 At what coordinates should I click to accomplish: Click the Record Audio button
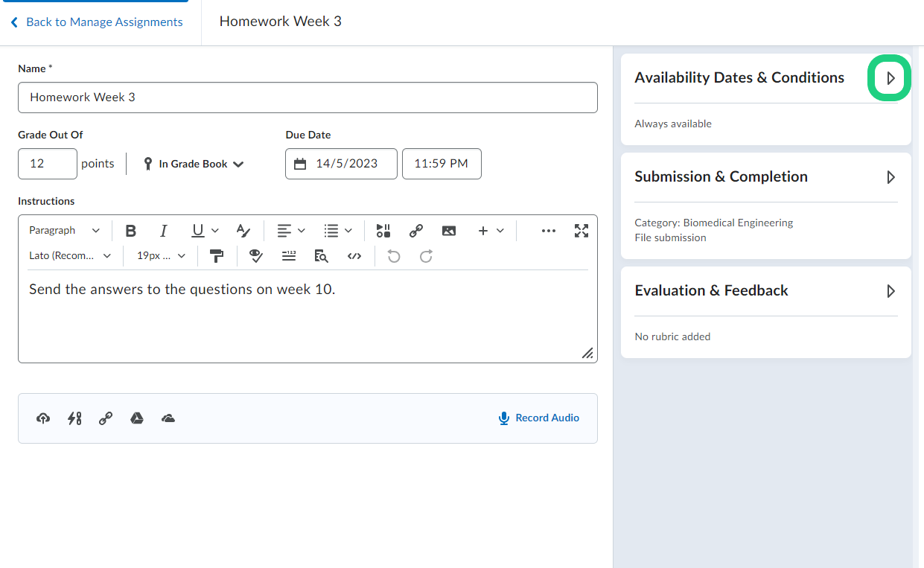pos(539,418)
